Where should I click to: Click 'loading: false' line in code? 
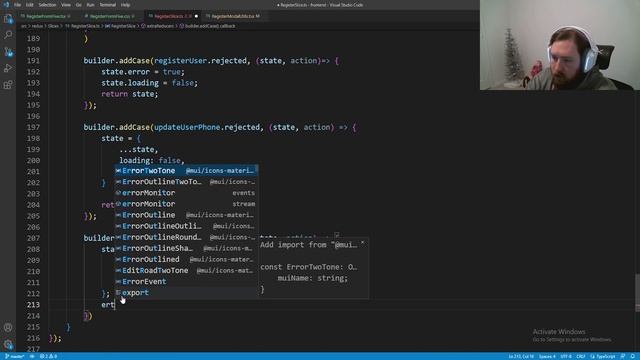(152, 160)
